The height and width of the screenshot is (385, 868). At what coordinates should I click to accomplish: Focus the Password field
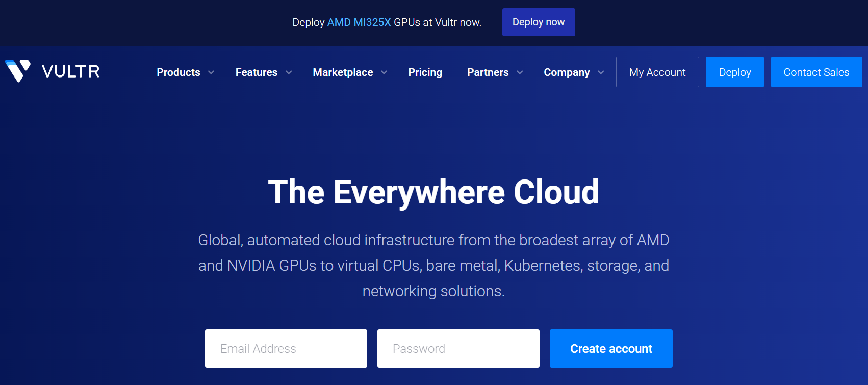tap(458, 348)
